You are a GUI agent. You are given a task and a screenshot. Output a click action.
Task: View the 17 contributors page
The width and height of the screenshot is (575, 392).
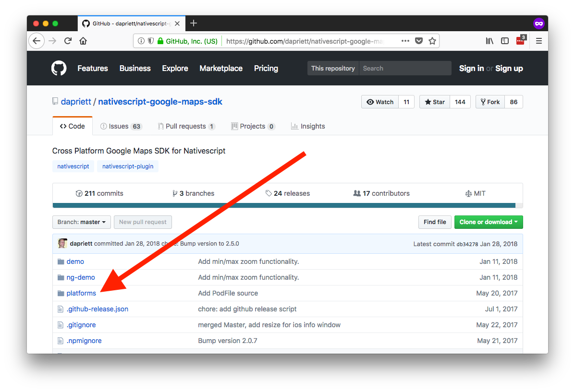coord(381,193)
